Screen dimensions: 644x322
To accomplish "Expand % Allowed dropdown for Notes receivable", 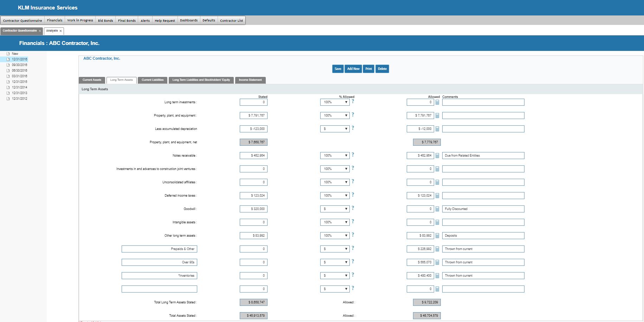I will point(335,156).
